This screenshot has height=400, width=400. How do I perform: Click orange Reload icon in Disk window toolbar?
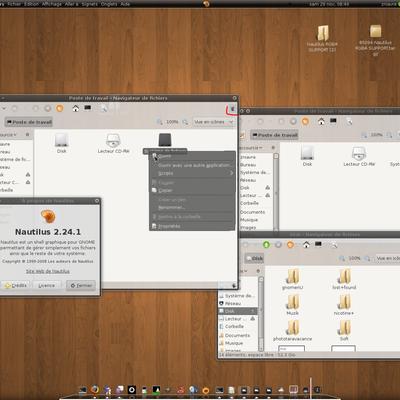tap(290, 245)
